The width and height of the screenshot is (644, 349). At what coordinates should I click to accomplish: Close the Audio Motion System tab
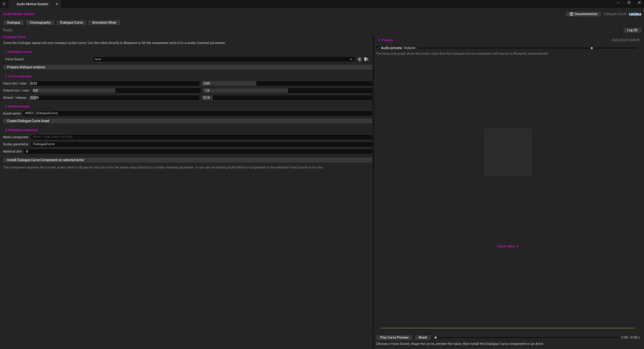[57, 4]
